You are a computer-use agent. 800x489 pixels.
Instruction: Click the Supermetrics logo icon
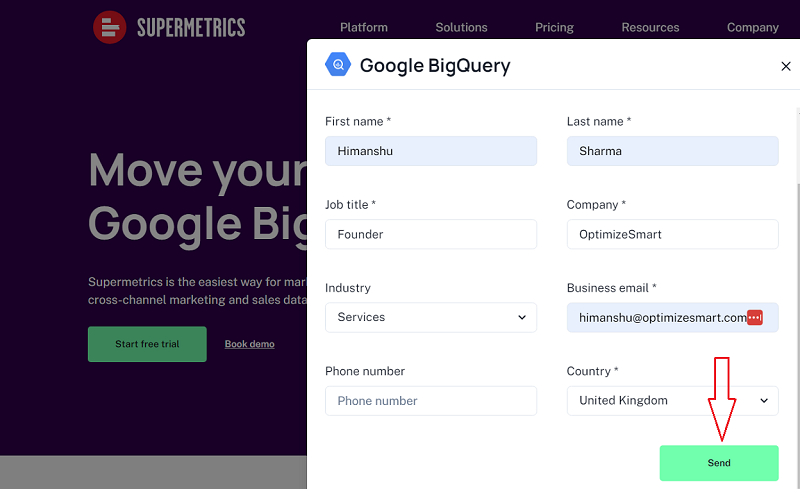click(110, 27)
